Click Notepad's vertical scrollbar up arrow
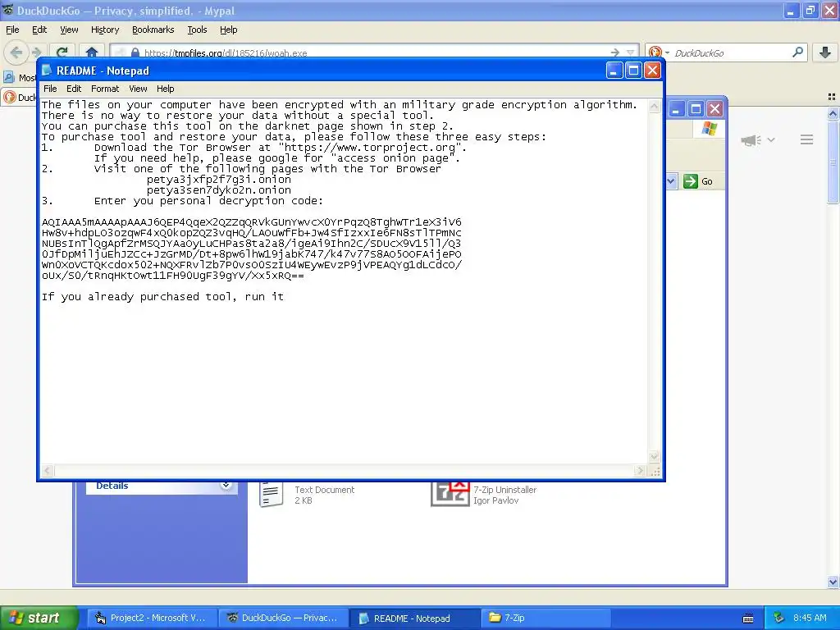This screenshot has width=840, height=630. 654,106
